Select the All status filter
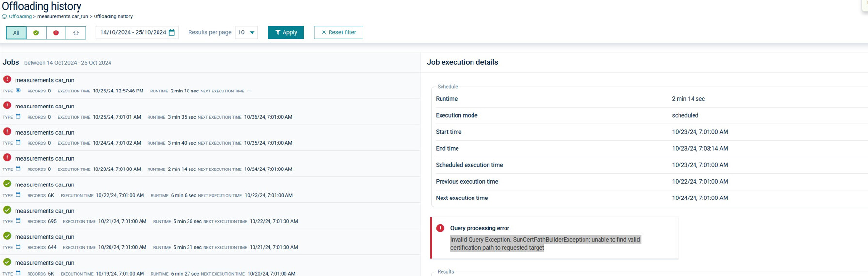Screen dimensions: 868x276 coord(16,32)
